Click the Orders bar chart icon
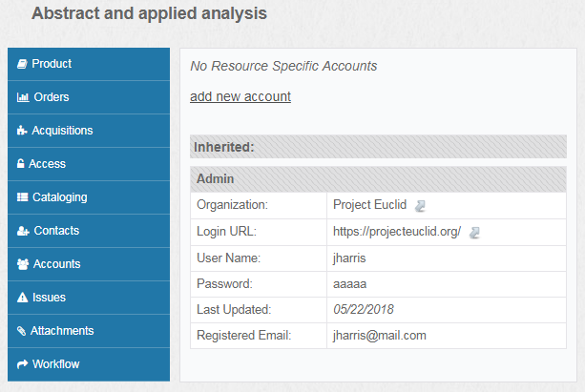The width and height of the screenshot is (585, 392). tap(23, 97)
